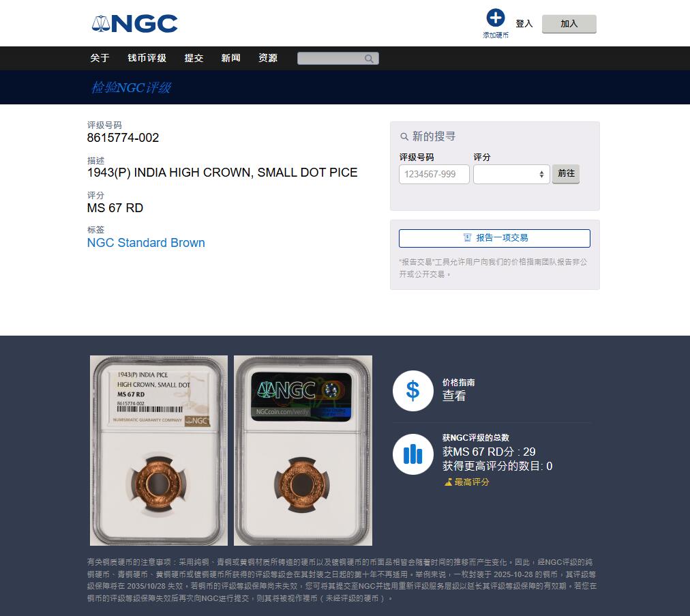Click the 加入 join button

569,24
